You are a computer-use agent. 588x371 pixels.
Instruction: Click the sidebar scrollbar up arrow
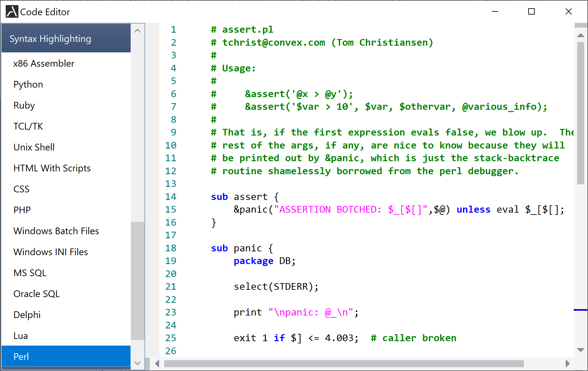pos(137,30)
